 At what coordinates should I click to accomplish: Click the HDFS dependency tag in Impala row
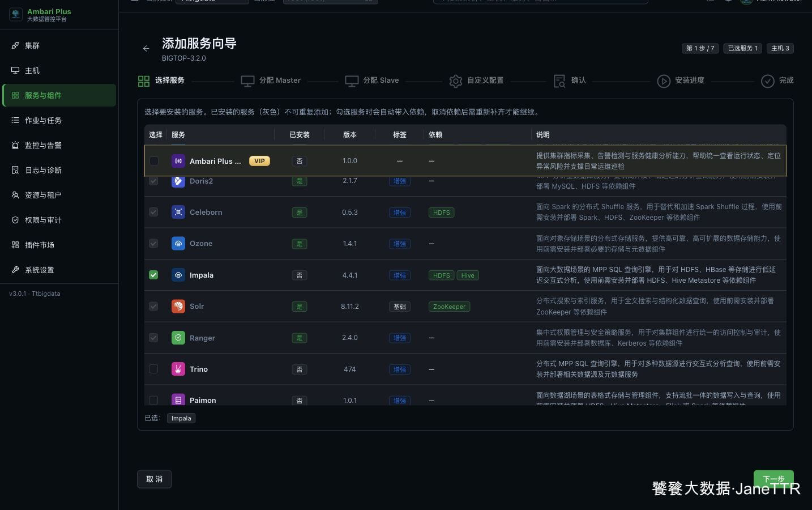coord(442,275)
